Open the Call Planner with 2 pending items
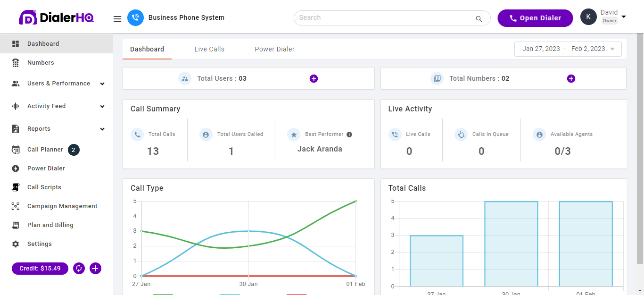 click(x=45, y=149)
